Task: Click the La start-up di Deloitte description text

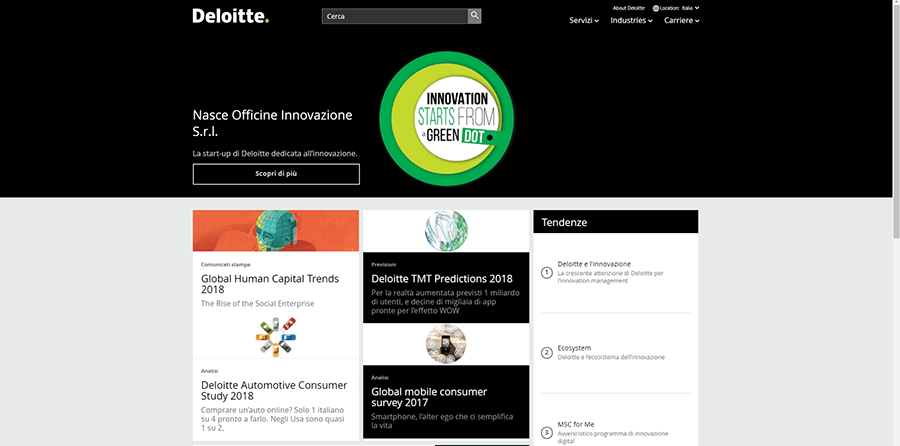Action: pos(275,153)
